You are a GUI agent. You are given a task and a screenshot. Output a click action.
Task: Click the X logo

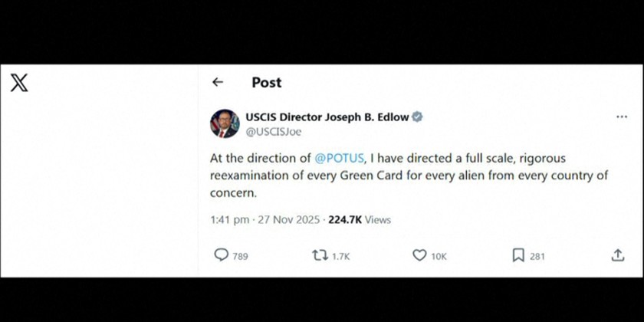coord(19,83)
